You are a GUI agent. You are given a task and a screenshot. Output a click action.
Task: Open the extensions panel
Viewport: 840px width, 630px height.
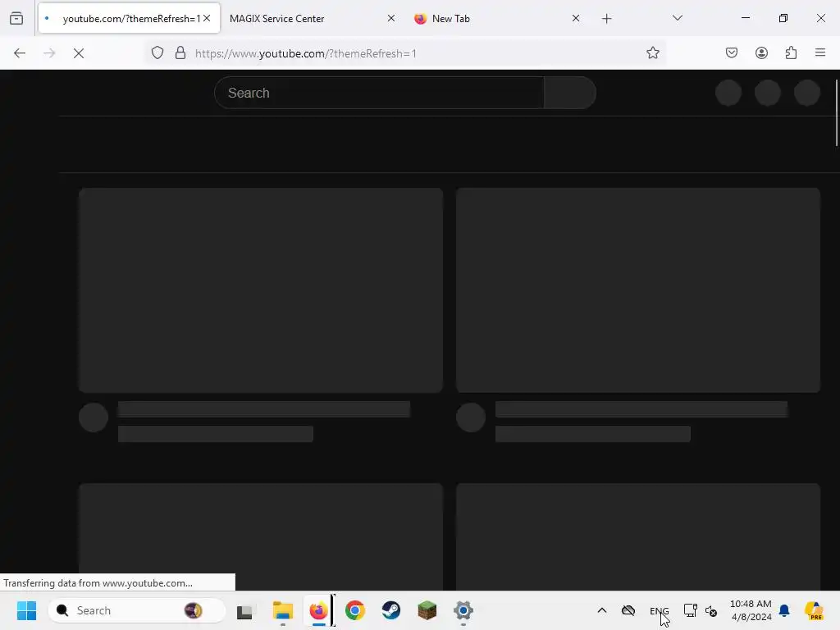click(x=792, y=53)
